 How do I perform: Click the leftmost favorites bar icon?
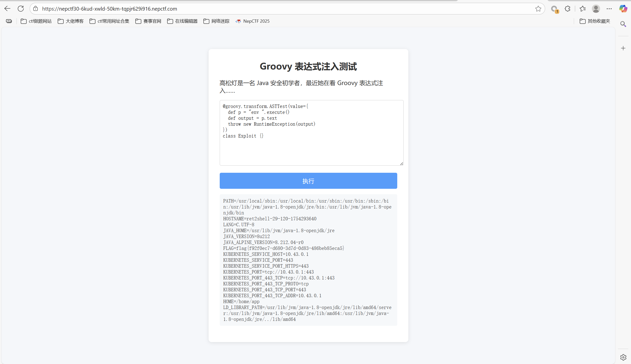click(x=9, y=21)
